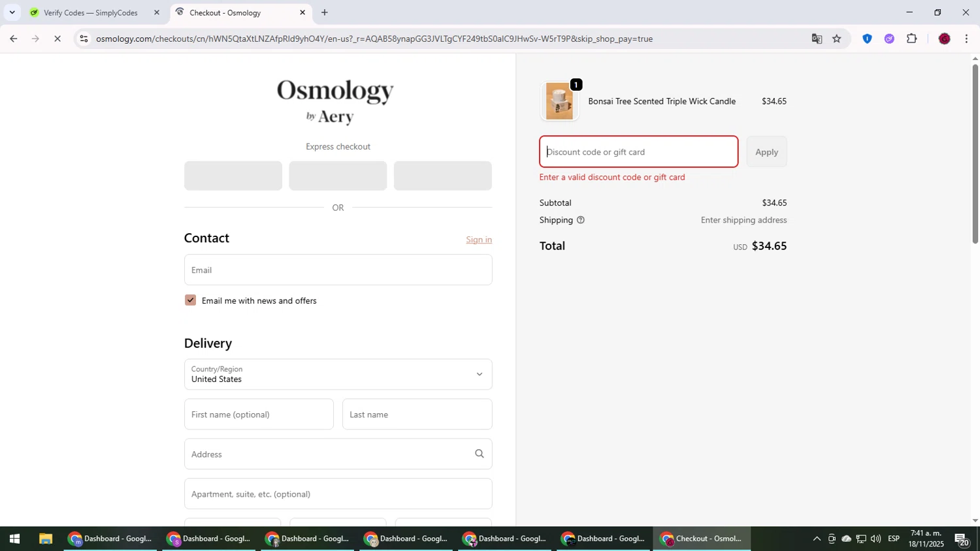The width and height of the screenshot is (980, 551).
Task: Toggle Email me with news and offers
Action: (x=190, y=300)
